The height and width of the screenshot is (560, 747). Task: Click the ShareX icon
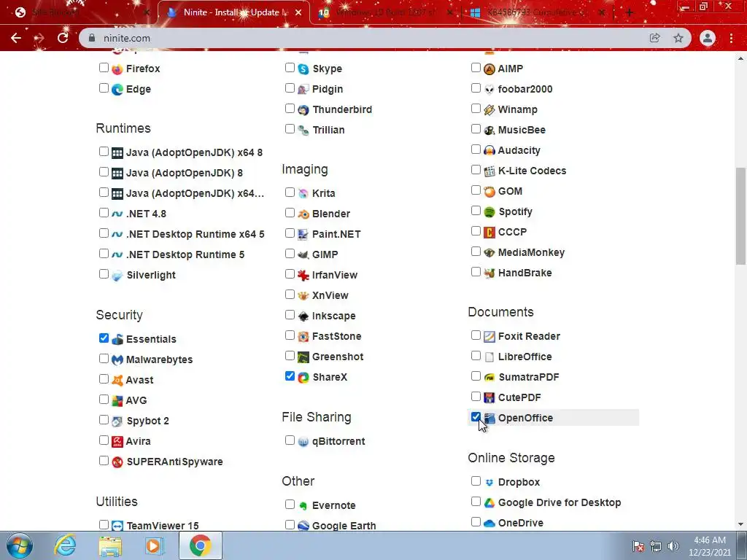click(303, 378)
